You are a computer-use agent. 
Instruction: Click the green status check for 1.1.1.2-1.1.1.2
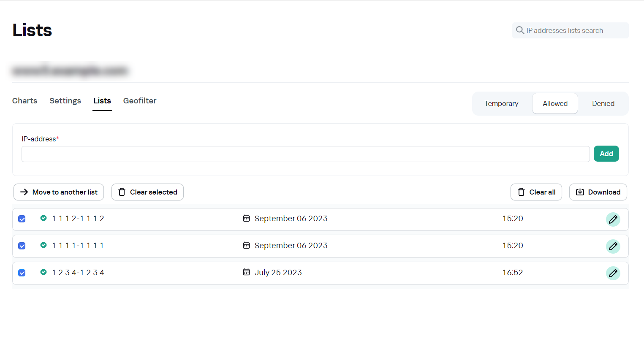43,218
